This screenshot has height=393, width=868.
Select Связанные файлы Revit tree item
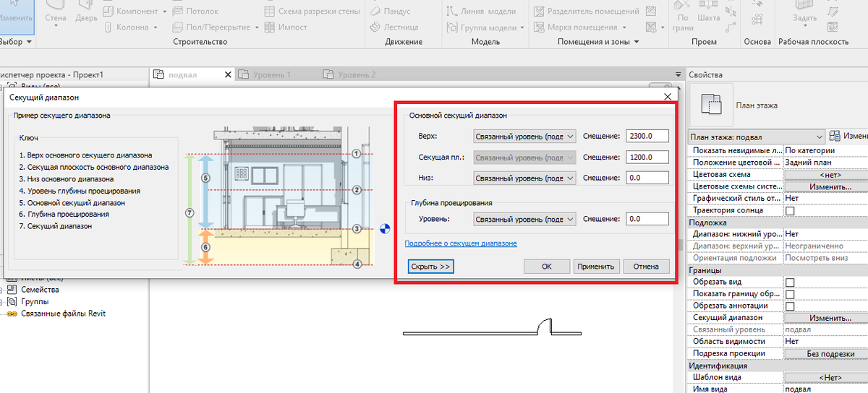pos(62,314)
